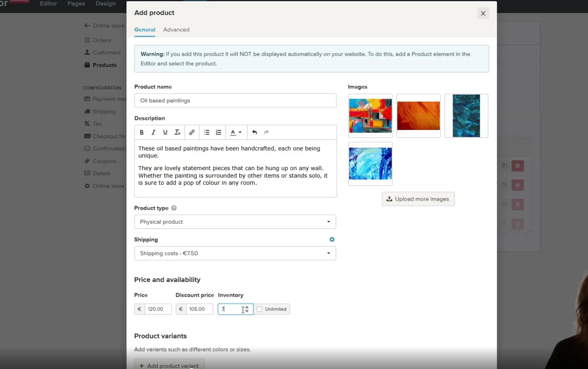This screenshot has height=369, width=588.
Task: Select the clear formatting icon
Action: (x=177, y=132)
